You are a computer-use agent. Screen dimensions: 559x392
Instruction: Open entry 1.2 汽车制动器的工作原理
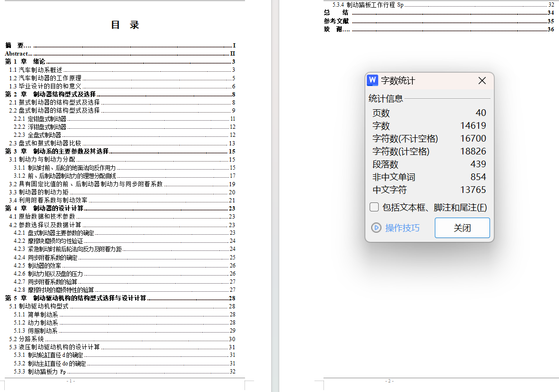[122, 78]
